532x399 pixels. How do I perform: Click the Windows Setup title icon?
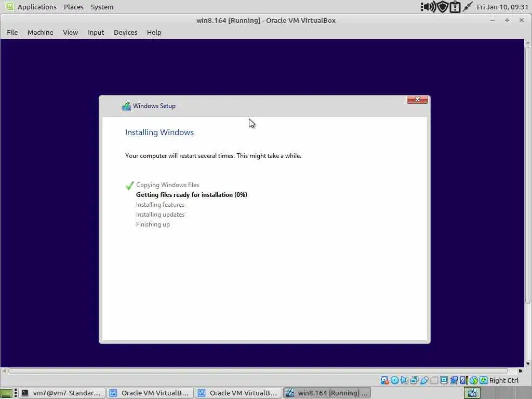pos(126,107)
